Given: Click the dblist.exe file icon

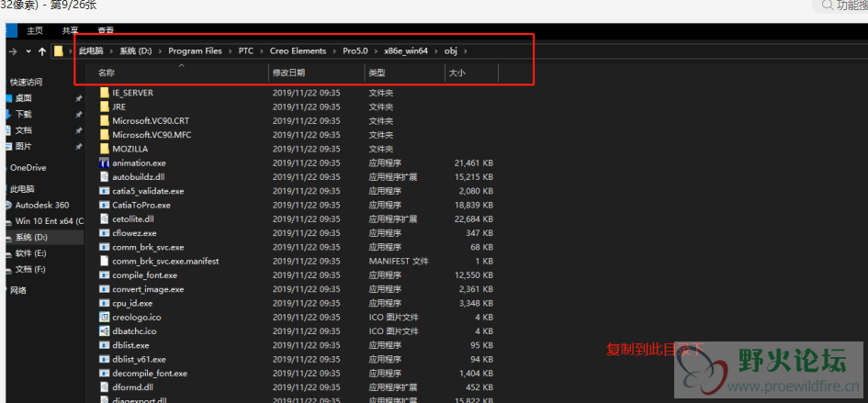Looking at the screenshot, I should [x=105, y=345].
